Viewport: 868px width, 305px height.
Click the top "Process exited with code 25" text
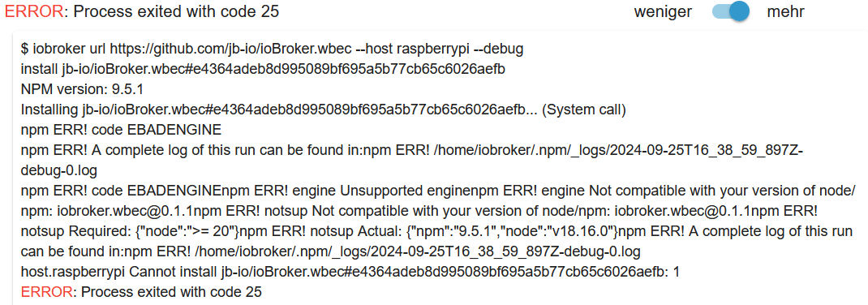pos(176,11)
